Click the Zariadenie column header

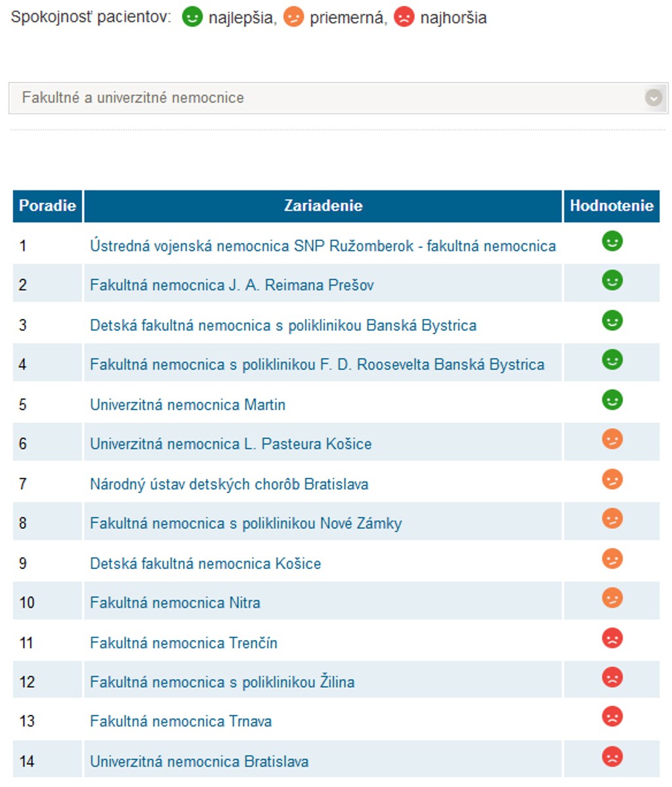point(323,205)
